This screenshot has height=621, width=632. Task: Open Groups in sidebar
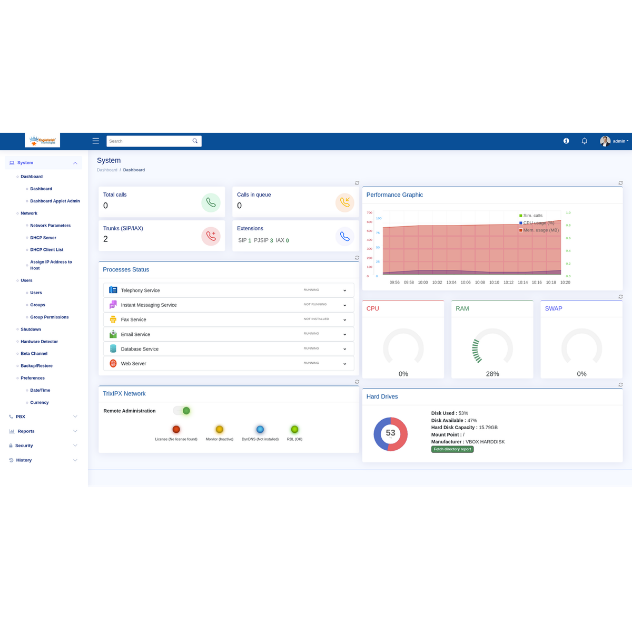(x=37, y=305)
